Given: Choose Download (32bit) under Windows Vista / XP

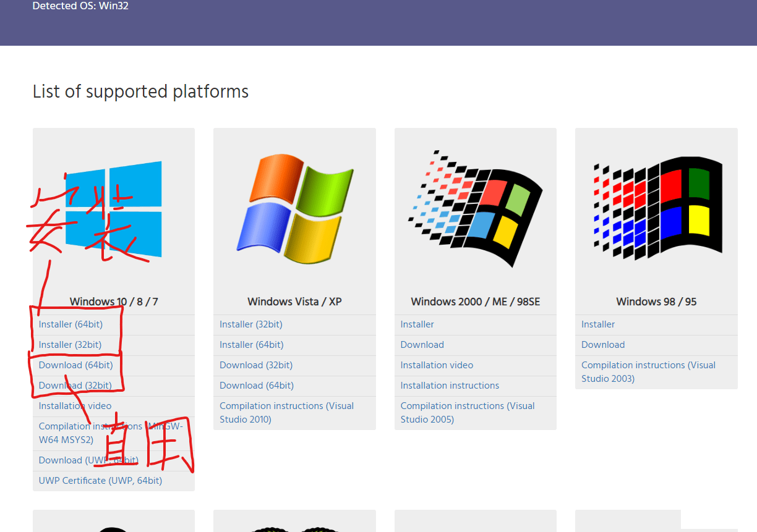Looking at the screenshot, I should tap(256, 365).
